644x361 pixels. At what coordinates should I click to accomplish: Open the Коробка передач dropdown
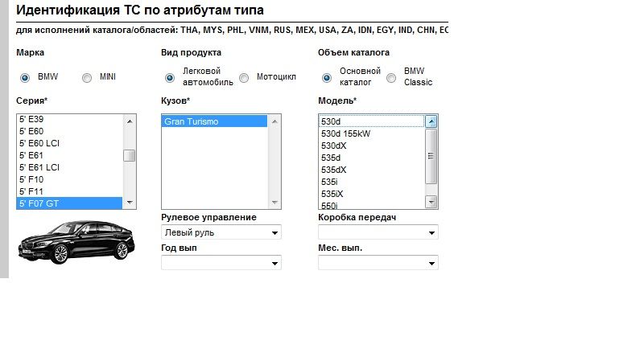click(x=378, y=232)
